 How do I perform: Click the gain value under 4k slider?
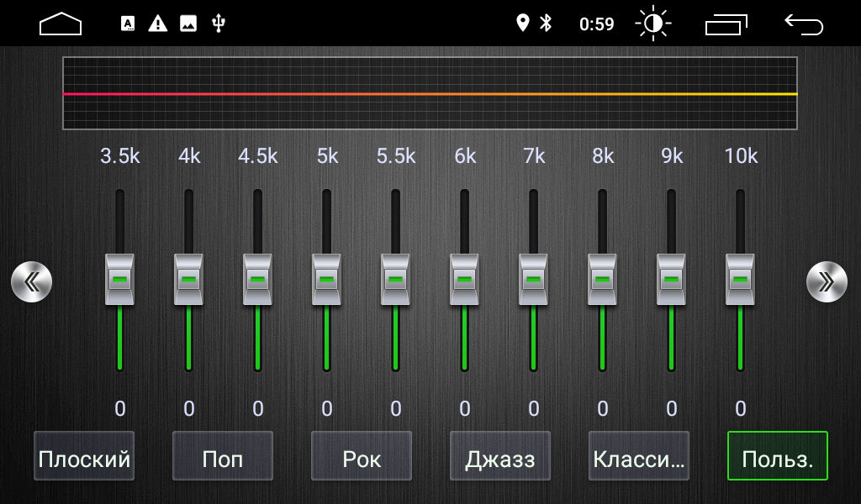189,408
